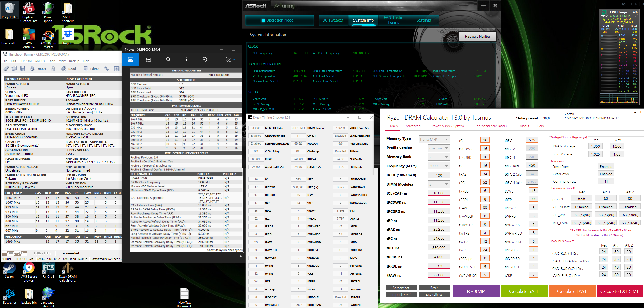Click the Calculate FAST button
The width and height of the screenshot is (644, 308).
(x=572, y=291)
